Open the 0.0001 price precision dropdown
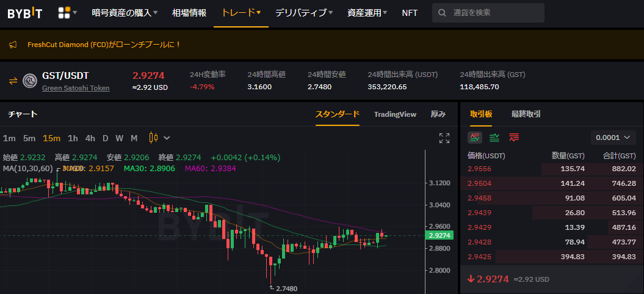The image size is (644, 294). 613,138
